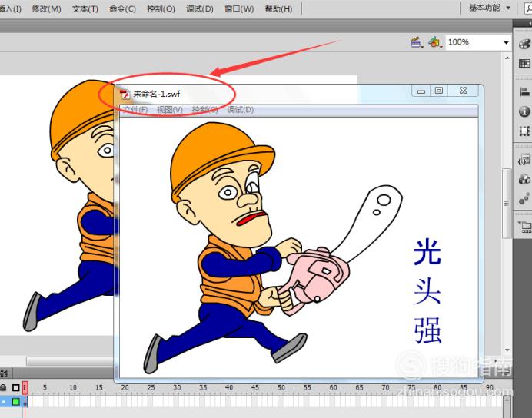This screenshot has height=418, width=532.
Task: Click the blue 光头强 text in the player
Action: (x=427, y=291)
